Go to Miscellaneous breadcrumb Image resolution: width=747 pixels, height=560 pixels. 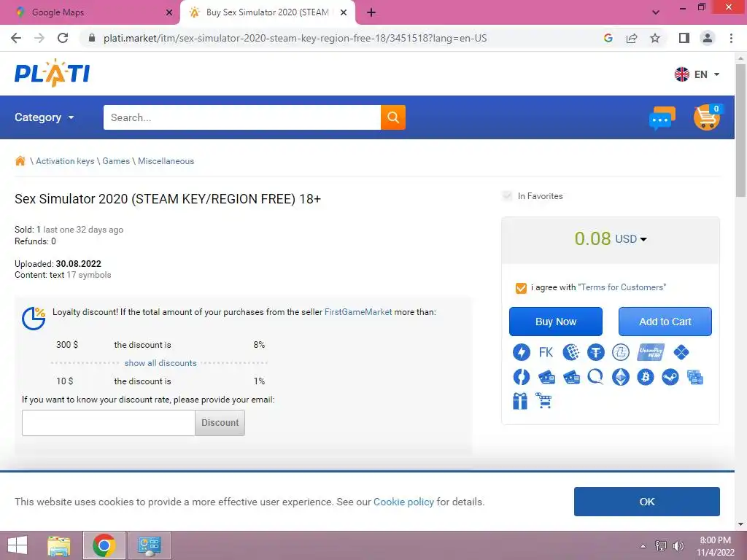point(166,161)
